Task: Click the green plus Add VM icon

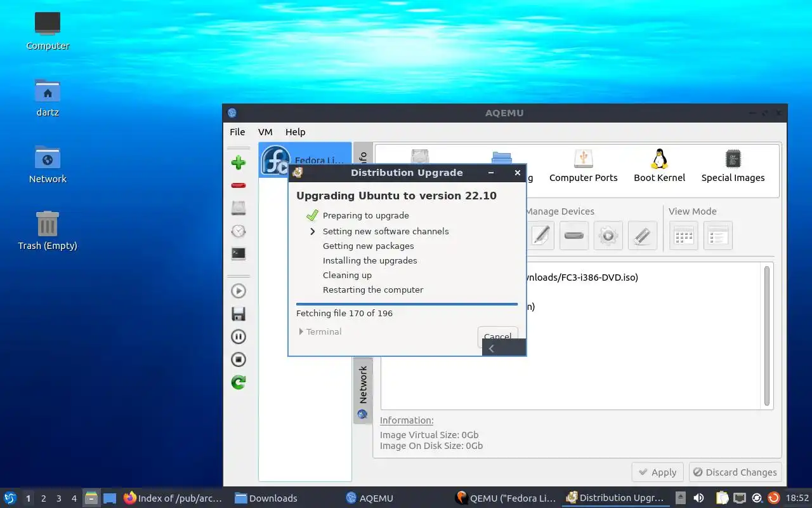Action: tap(239, 163)
